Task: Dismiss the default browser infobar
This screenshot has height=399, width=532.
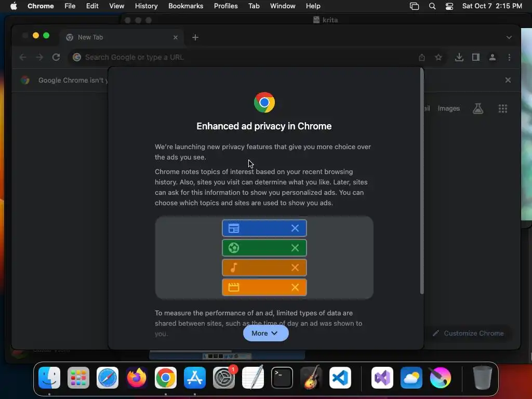Action: pos(508,80)
